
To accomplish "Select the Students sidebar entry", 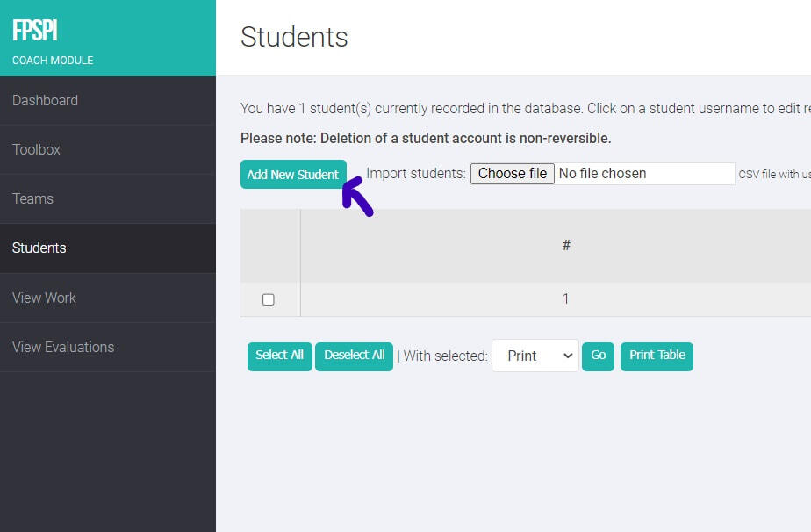I will [39, 248].
